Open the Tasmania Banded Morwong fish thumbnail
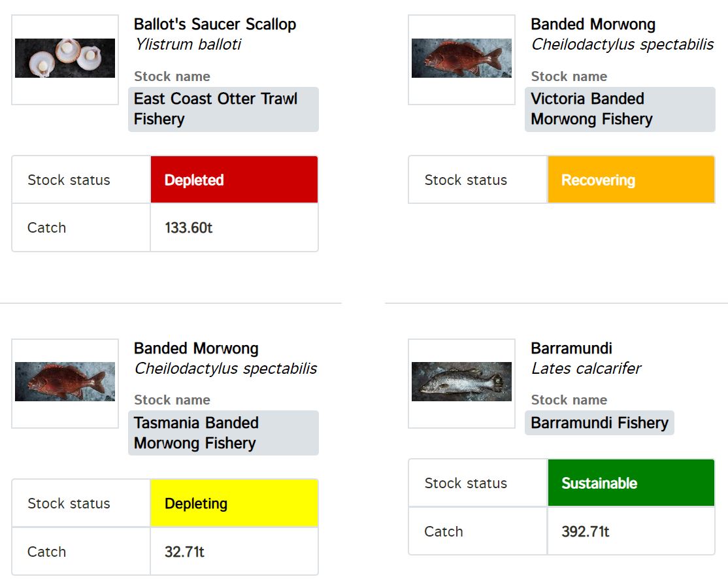 point(65,382)
